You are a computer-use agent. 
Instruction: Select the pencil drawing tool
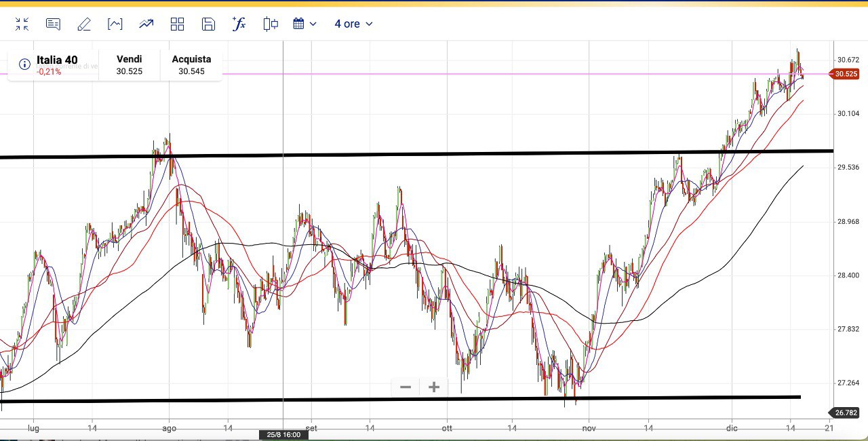[84, 24]
